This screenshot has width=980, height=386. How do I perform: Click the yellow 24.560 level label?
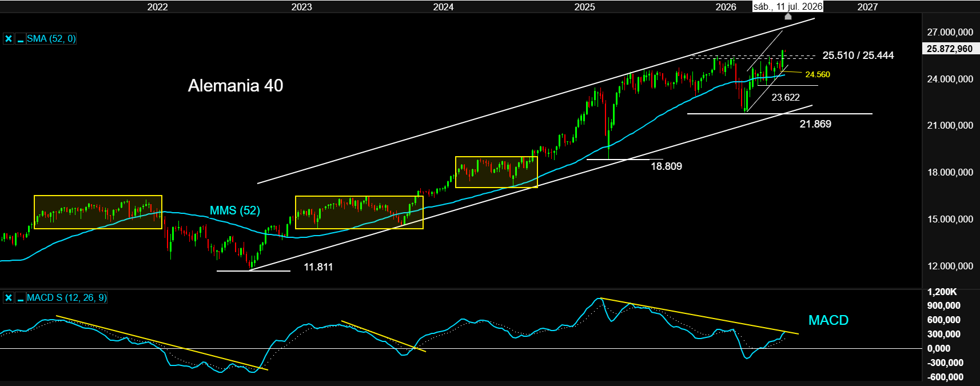pos(818,74)
